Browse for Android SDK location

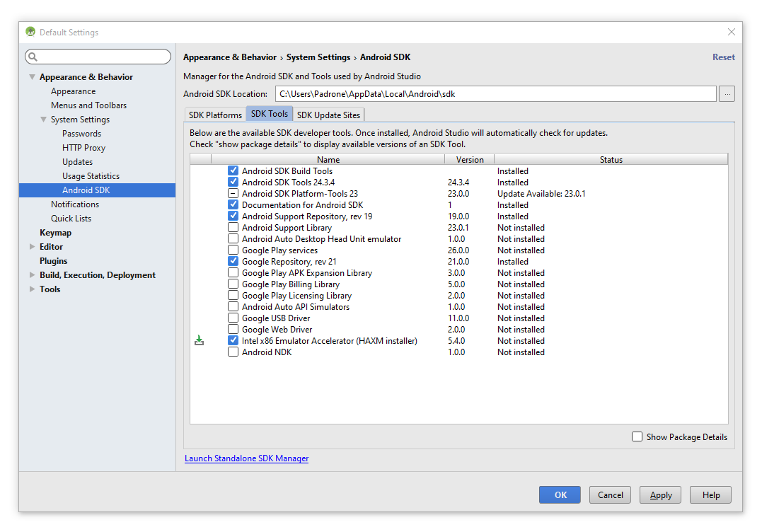(x=727, y=94)
